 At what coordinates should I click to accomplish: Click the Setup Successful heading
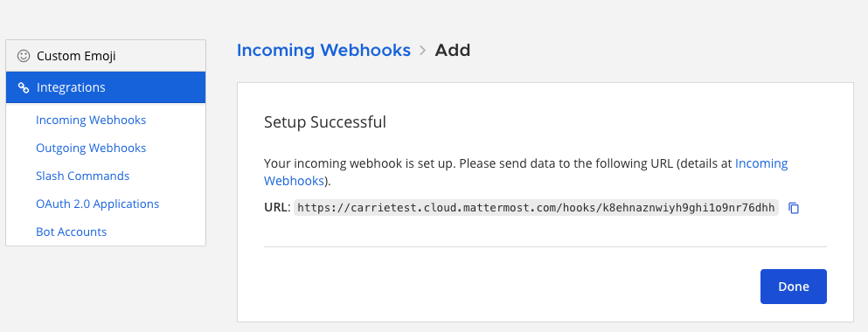[325, 121]
